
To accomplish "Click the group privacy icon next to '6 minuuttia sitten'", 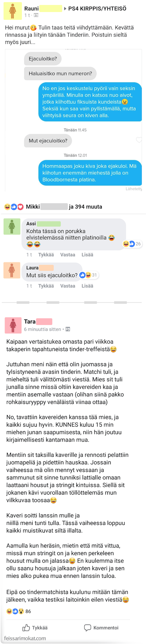I will [x=68, y=329].
